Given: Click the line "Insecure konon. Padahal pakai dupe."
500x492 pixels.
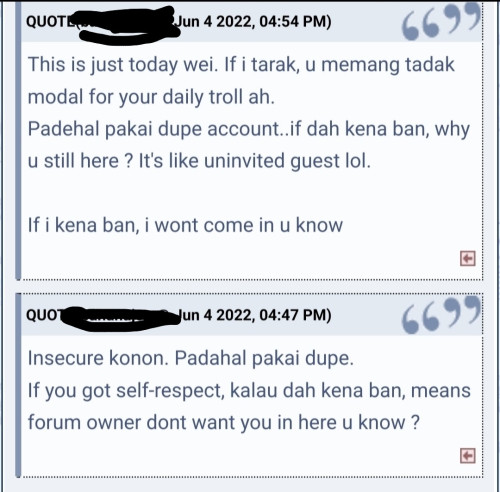Looking at the screenshot, I should pos(191,359).
